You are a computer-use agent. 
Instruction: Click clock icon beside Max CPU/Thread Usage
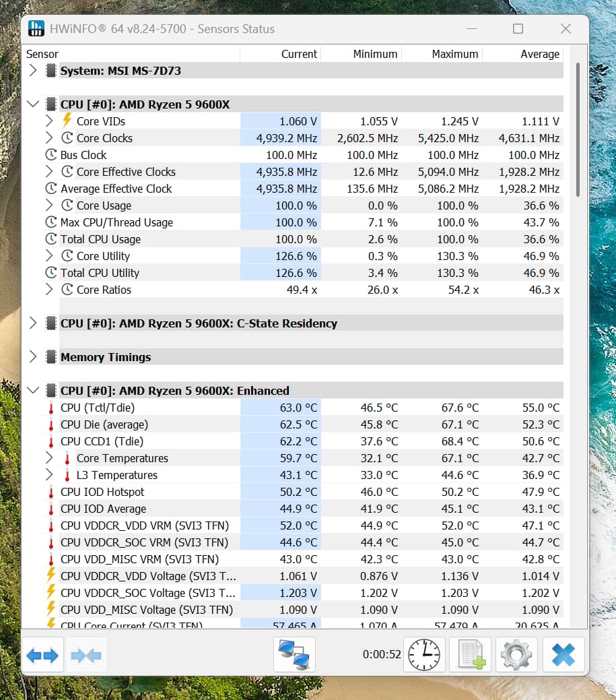[51, 222]
